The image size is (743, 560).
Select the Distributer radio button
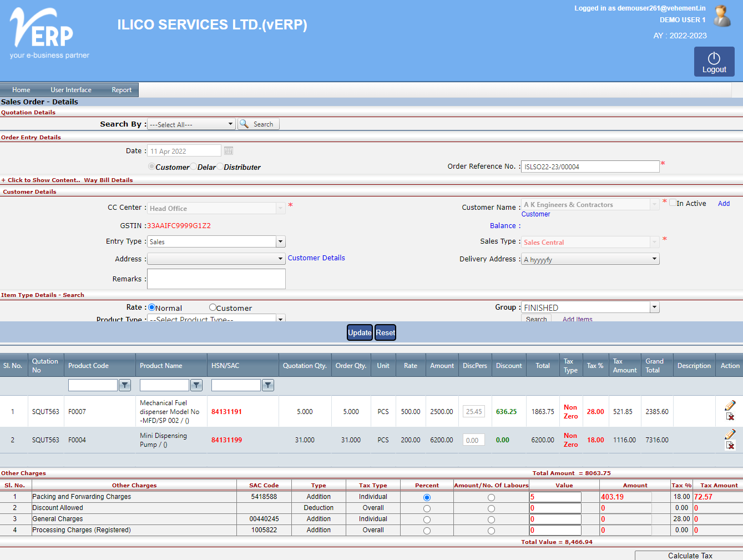click(x=220, y=167)
